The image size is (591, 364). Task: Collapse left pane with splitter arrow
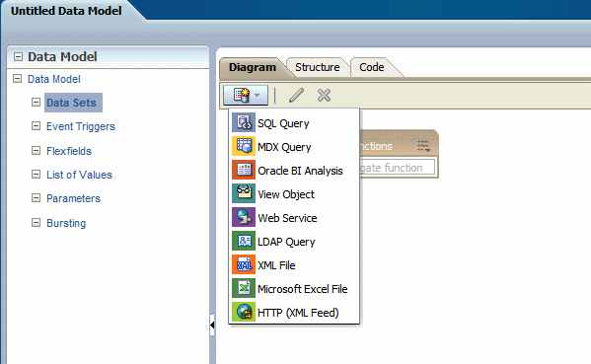pyautogui.click(x=212, y=325)
